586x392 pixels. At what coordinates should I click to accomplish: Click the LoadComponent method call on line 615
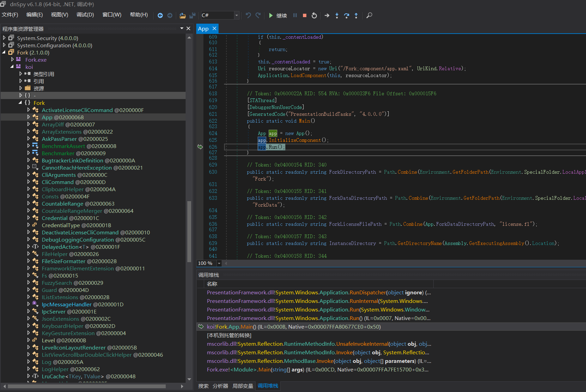tap(308, 75)
